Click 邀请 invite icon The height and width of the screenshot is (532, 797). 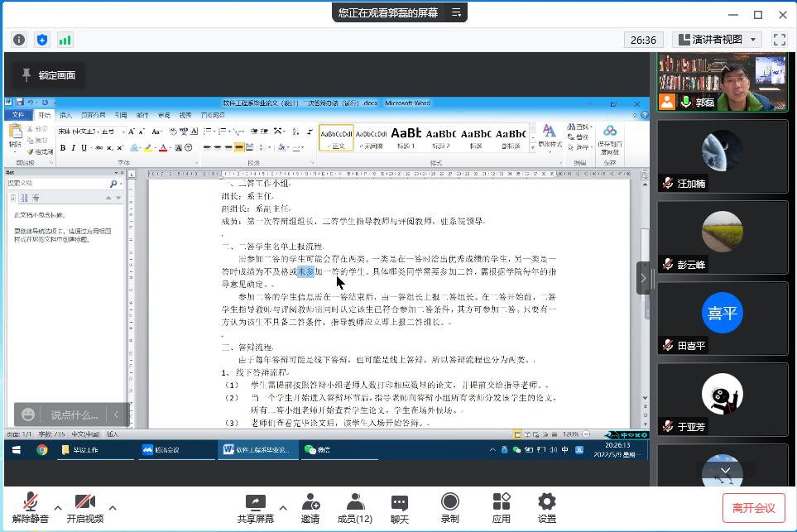[x=310, y=508]
